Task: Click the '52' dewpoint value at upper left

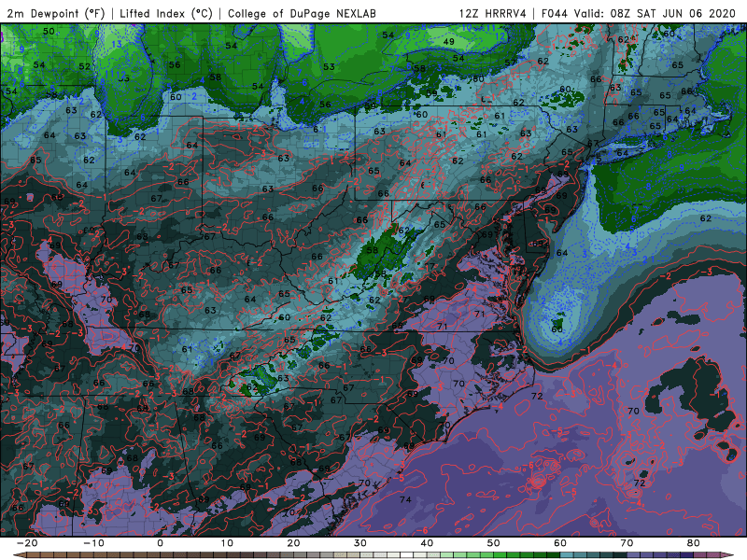Action: [x=84, y=66]
